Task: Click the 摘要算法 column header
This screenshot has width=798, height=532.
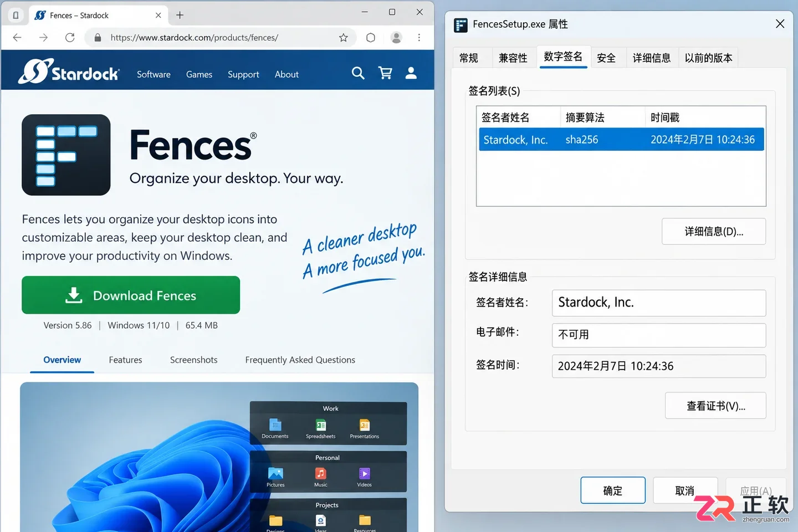Action: [x=603, y=117]
